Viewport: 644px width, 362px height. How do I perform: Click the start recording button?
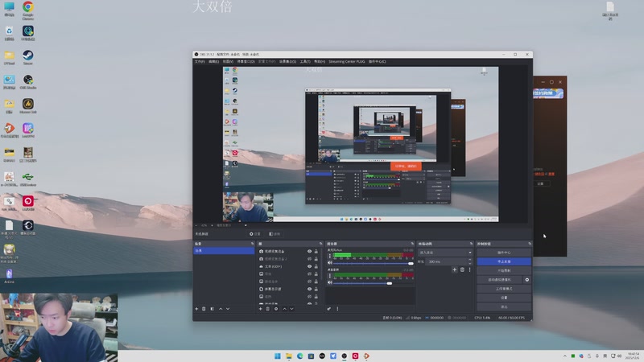coord(504,270)
